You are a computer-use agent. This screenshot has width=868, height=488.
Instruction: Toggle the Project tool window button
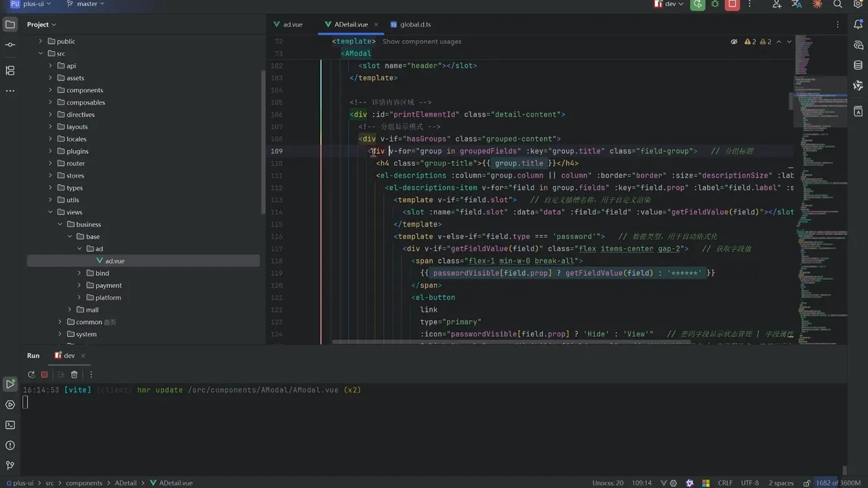[10, 24]
